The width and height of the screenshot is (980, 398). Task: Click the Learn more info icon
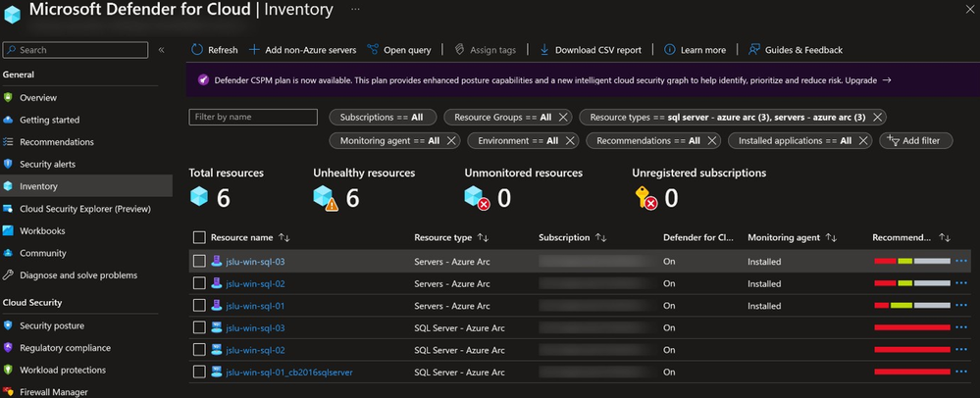click(x=669, y=49)
